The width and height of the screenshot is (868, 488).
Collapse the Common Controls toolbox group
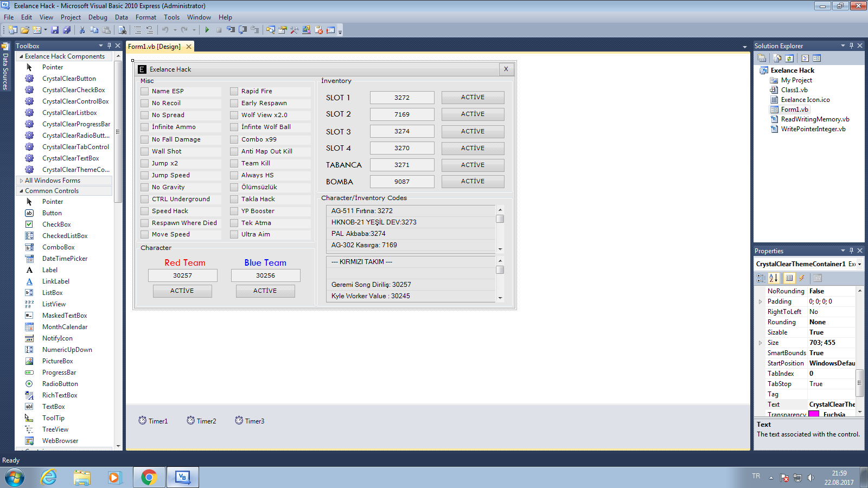(x=21, y=191)
